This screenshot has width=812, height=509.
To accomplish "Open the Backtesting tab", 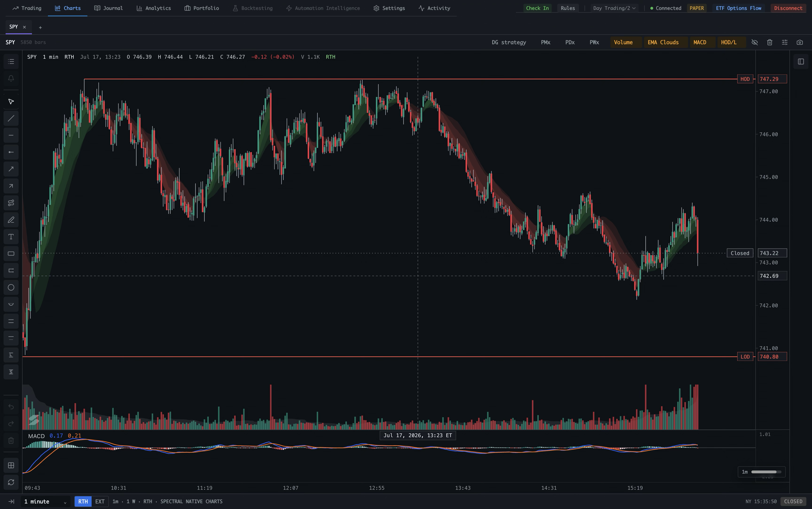I will coord(253,8).
